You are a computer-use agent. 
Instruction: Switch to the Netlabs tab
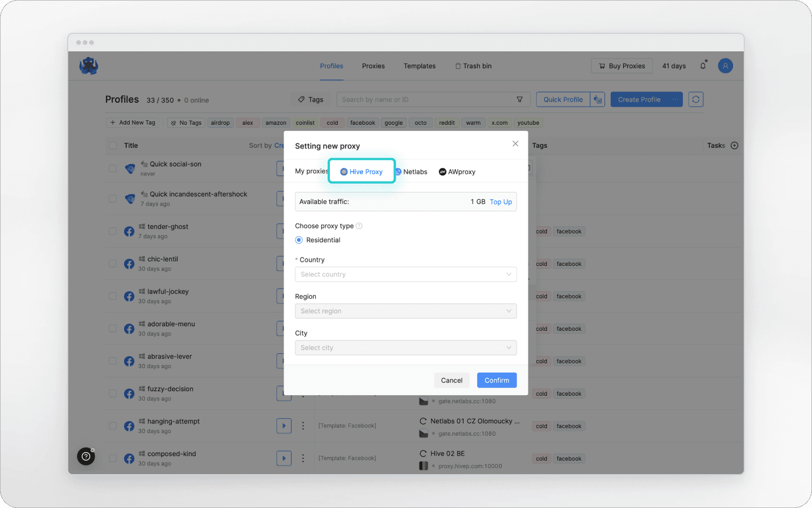pyautogui.click(x=411, y=172)
